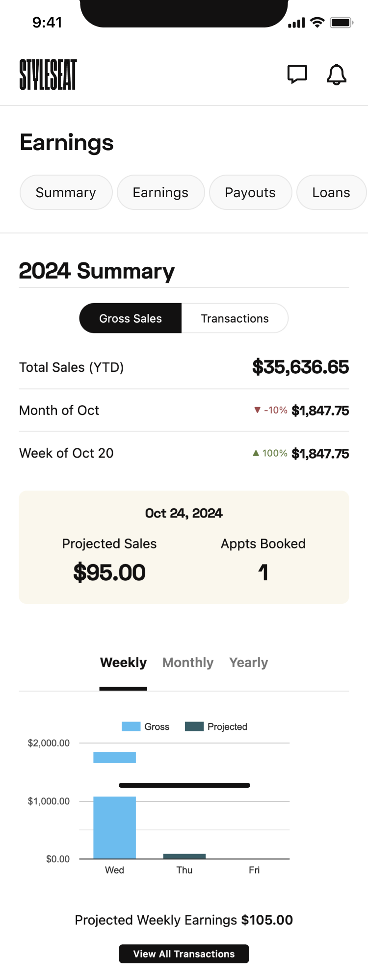The width and height of the screenshot is (368, 980).
Task: Toggle Projected legend color swatch
Action: tap(194, 726)
